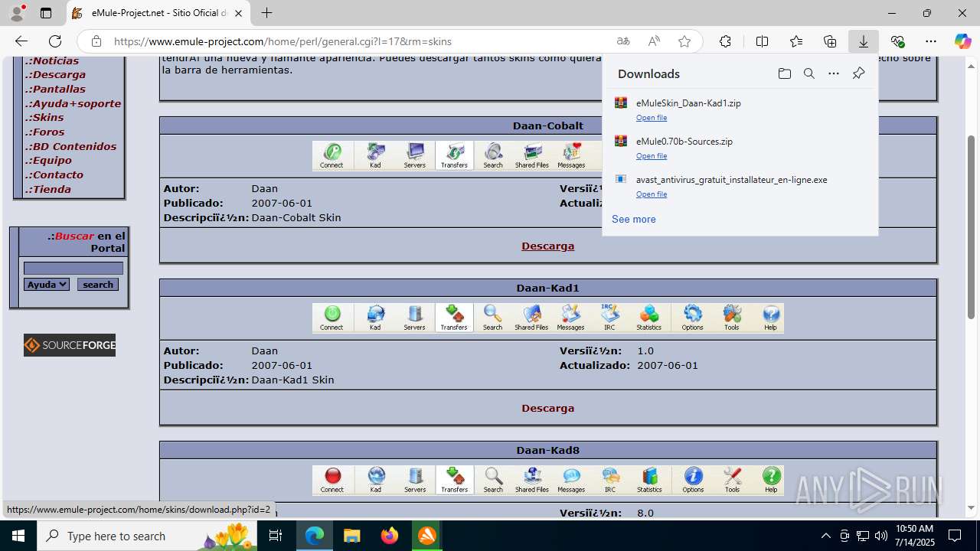Click Daan-Kad8 skin Help icon
The image size is (980, 551).
771,480
